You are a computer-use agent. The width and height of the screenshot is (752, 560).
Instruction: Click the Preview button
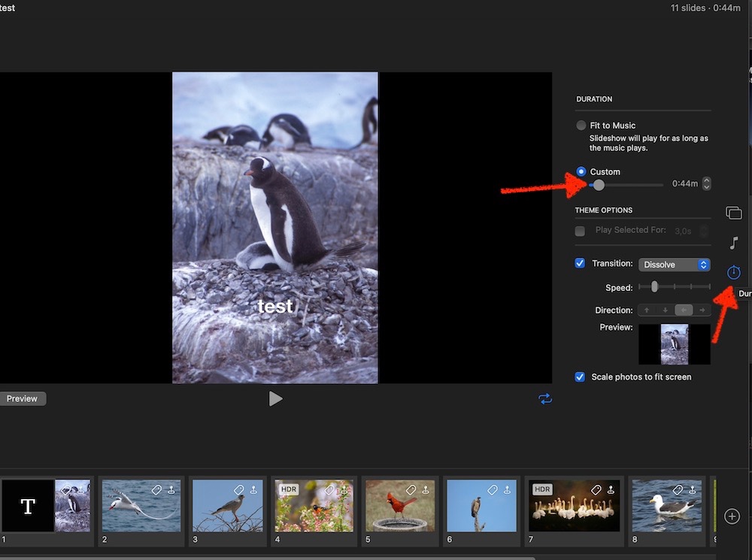23,399
